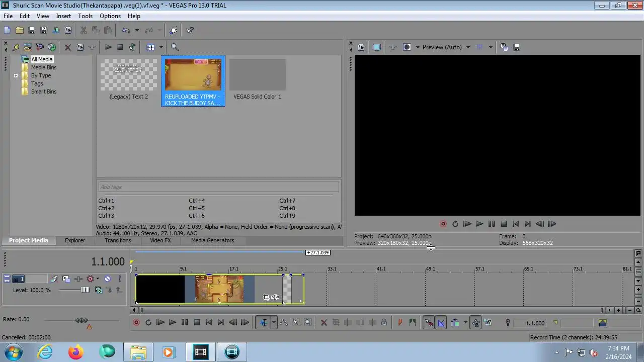644x362 pixels.
Task: Open the Insert menu
Action: pos(63,16)
